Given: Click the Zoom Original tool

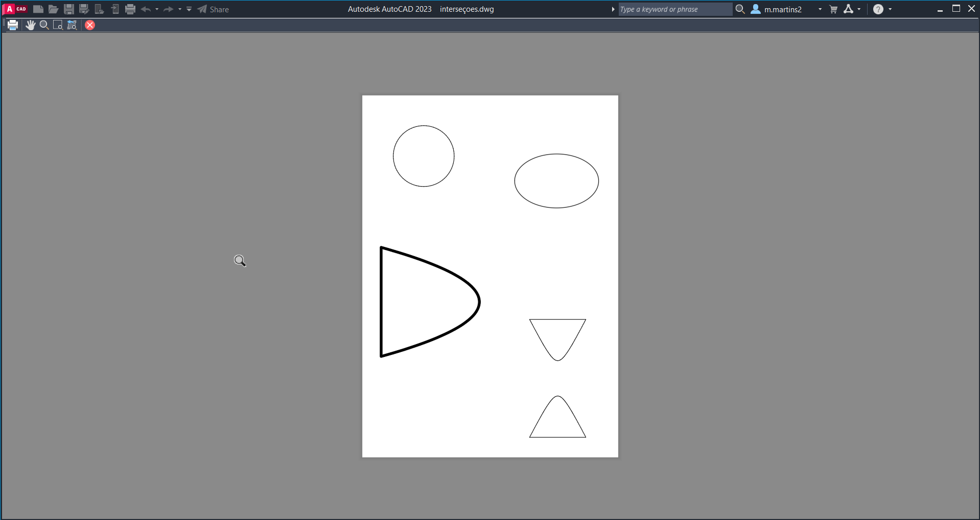Looking at the screenshot, I should (72, 25).
